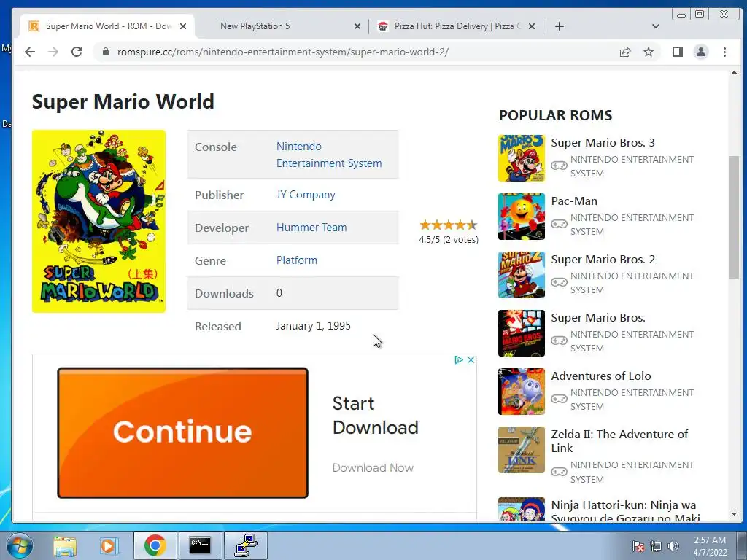Close the Pizza Hut tab
This screenshot has height=560, width=747.
point(532,26)
